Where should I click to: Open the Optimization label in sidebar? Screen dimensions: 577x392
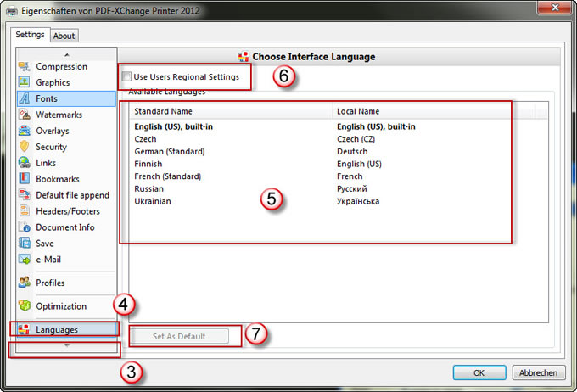61,306
